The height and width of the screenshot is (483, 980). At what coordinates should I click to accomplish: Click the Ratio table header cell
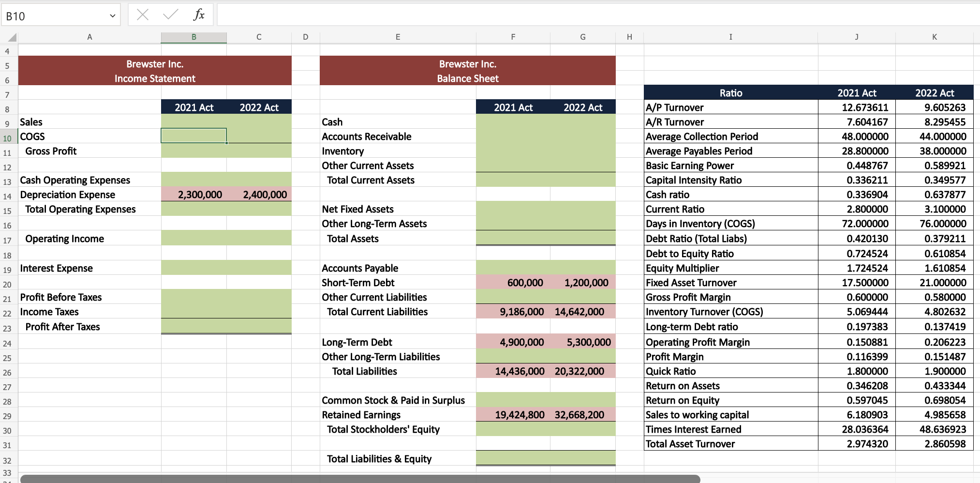(730, 93)
